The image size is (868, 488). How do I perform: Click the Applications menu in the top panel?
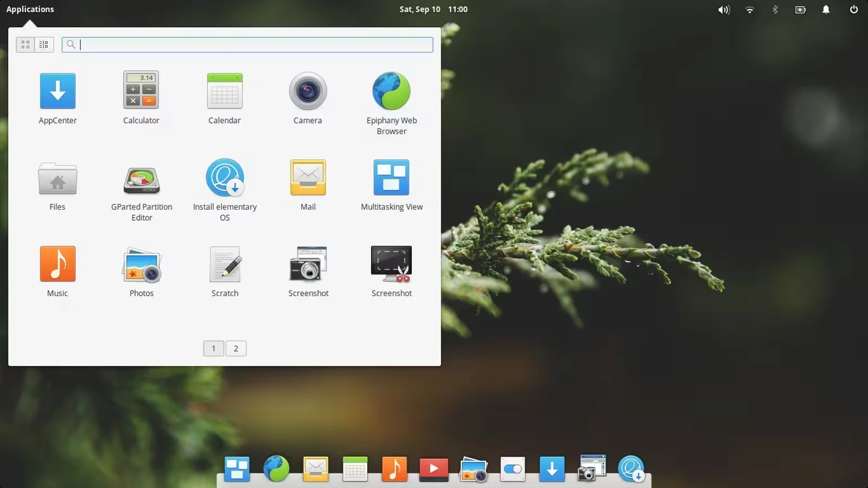[30, 9]
